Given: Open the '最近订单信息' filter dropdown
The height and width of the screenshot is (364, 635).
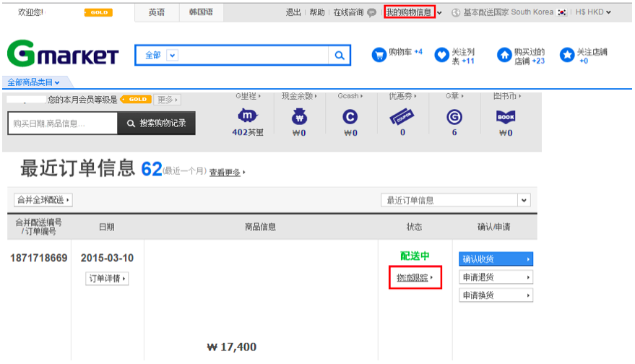Looking at the screenshot, I should 524,200.
